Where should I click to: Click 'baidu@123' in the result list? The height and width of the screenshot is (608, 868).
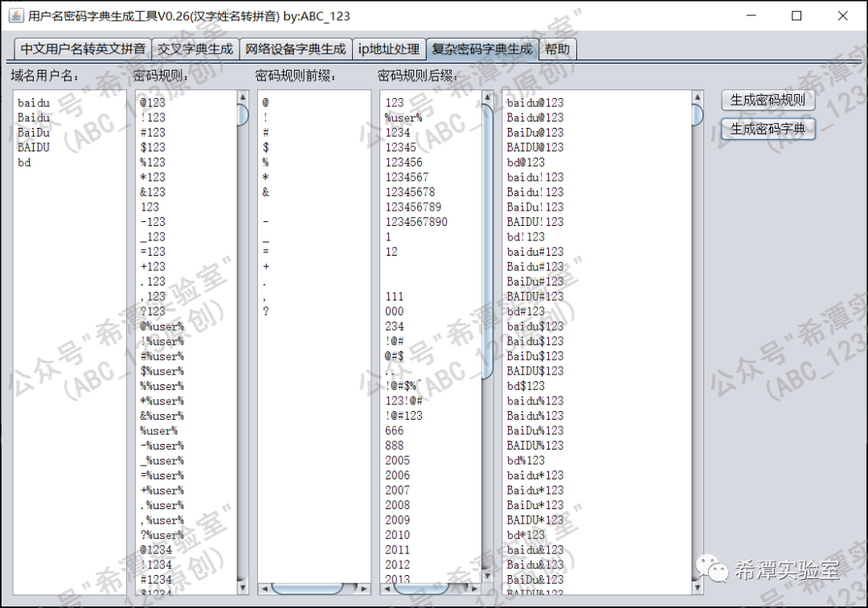point(535,103)
